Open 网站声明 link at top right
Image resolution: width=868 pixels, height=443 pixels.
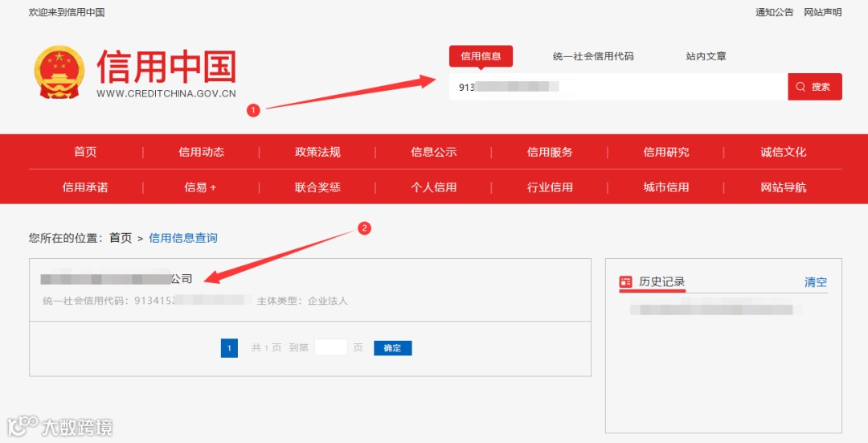point(823,12)
